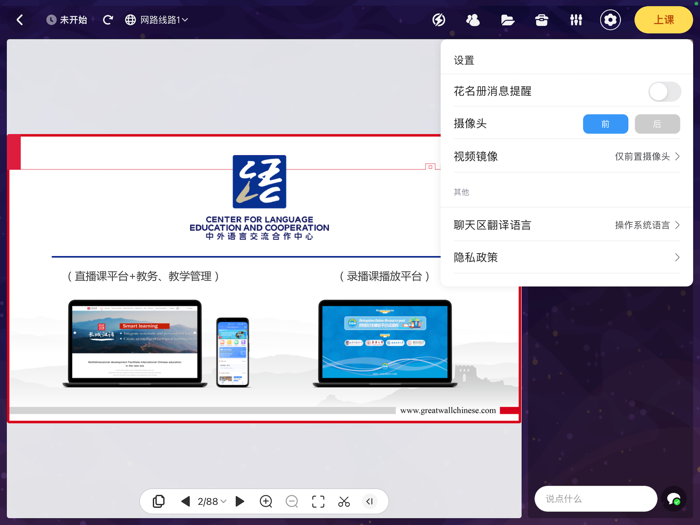The width and height of the screenshot is (700, 525).
Task: Zoom in on the slide
Action: tap(266, 501)
